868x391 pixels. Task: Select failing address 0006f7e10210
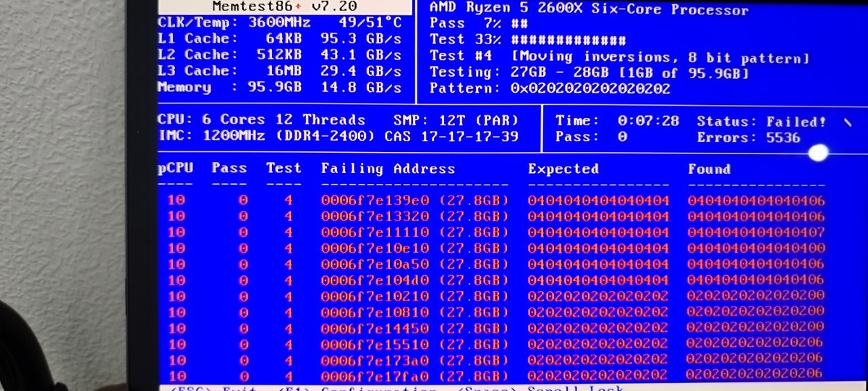click(x=375, y=296)
